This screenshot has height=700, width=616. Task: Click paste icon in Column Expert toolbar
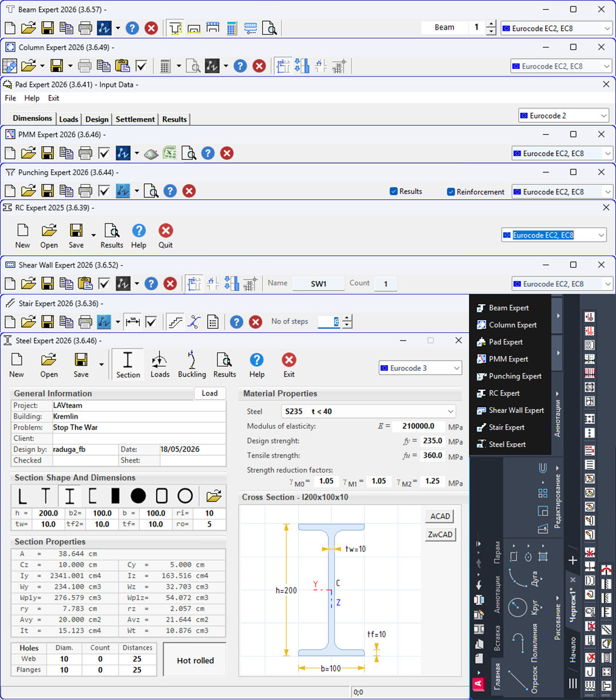pos(122,66)
